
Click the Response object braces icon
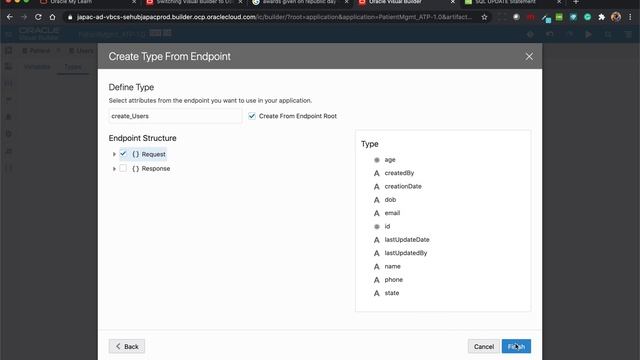136,169
